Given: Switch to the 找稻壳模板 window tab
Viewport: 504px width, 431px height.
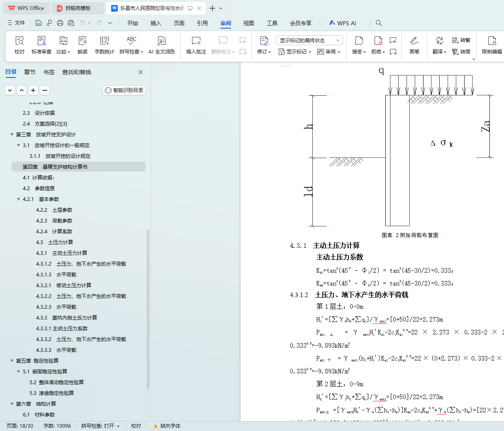Looking at the screenshot, I should [78, 8].
